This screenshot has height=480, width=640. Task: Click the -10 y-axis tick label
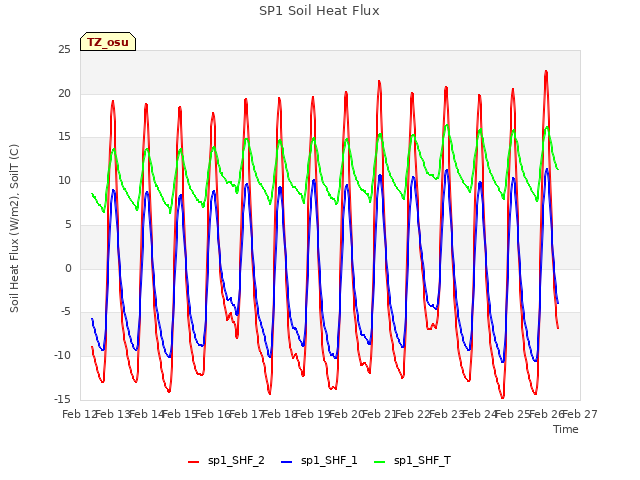coord(62,356)
